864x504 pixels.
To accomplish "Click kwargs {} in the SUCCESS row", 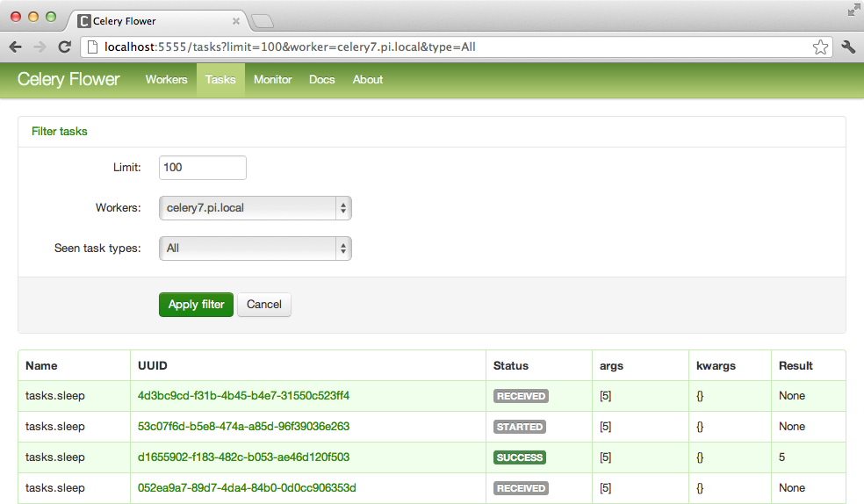I will [700, 457].
